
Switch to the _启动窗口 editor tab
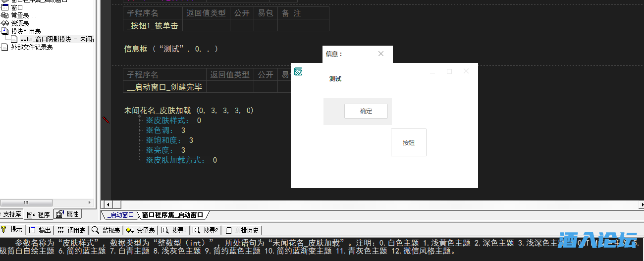point(120,215)
